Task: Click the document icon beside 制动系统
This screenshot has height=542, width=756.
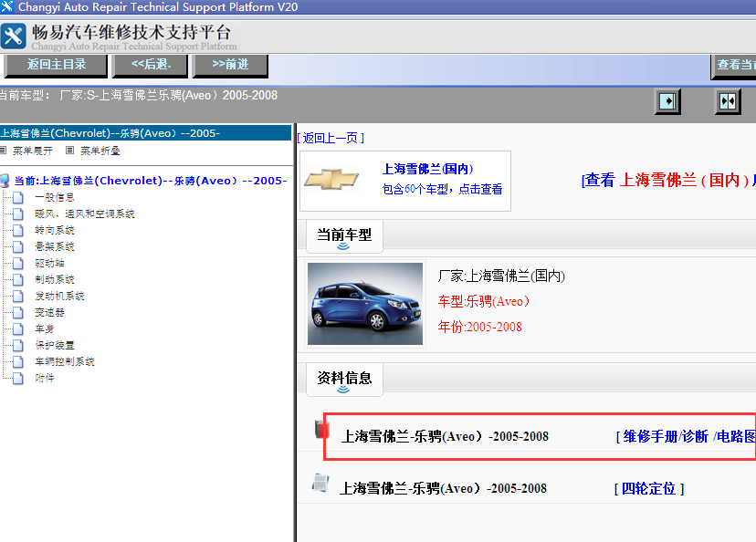Action: point(18,279)
